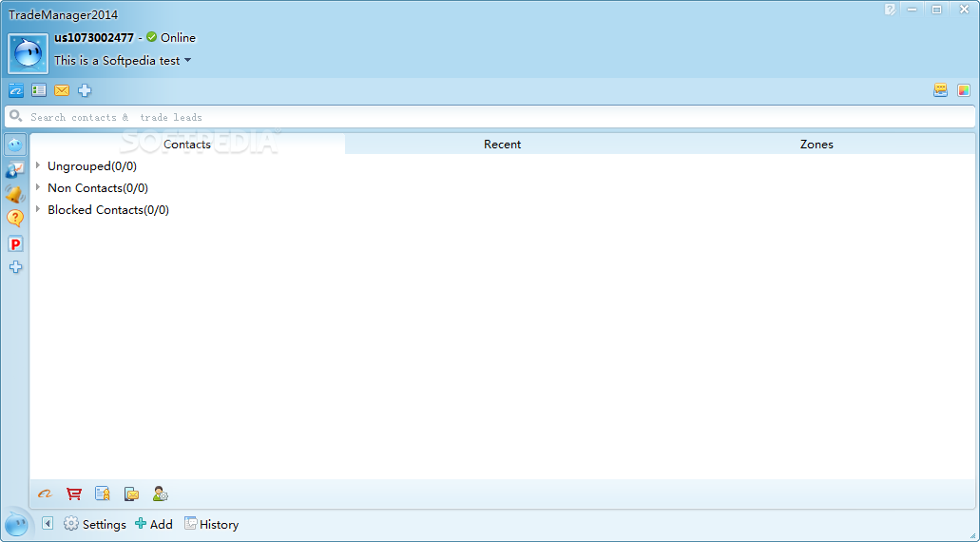
Task: Open the personal message dropdown arrow
Action: 187,61
